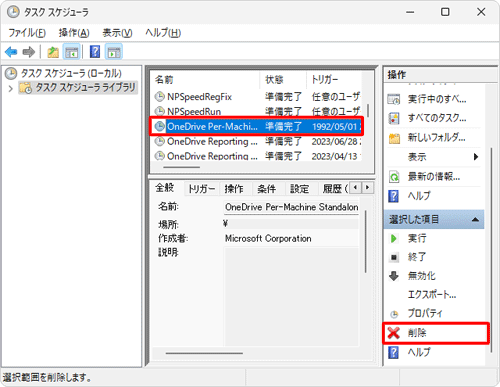This screenshot has width=500, height=387.
Task: Switch to the 操作 tab
Action: 234,189
